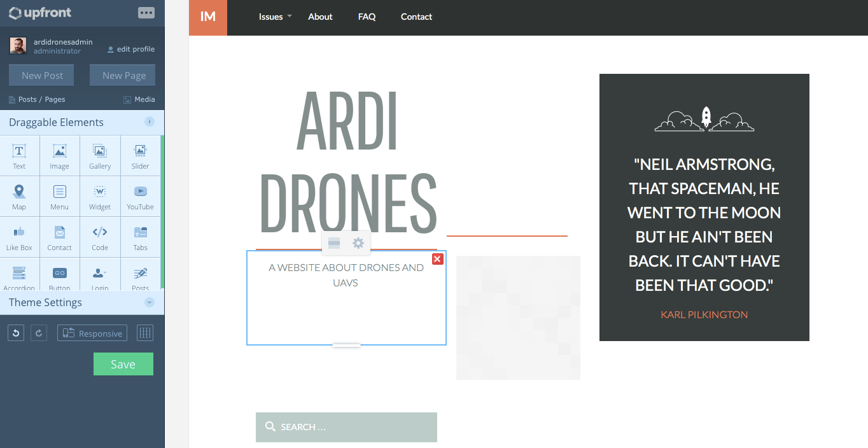Viewport: 868px width, 448px height.
Task: Open the About menu item
Action: tap(320, 17)
